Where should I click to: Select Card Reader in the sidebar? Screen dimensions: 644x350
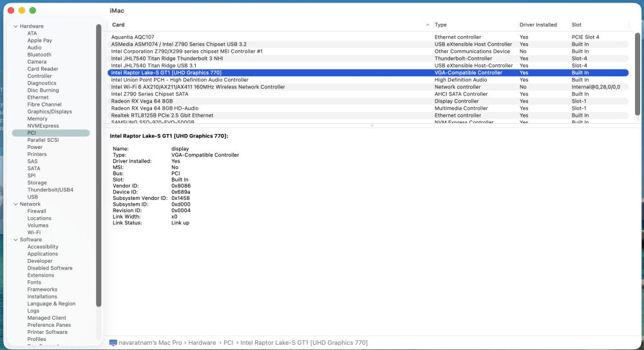point(43,69)
